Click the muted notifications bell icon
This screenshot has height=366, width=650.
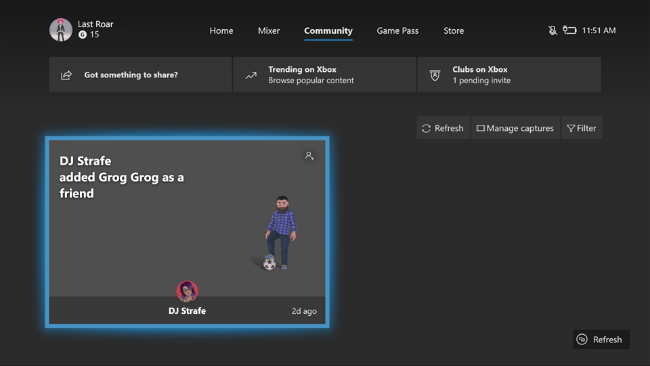[553, 30]
